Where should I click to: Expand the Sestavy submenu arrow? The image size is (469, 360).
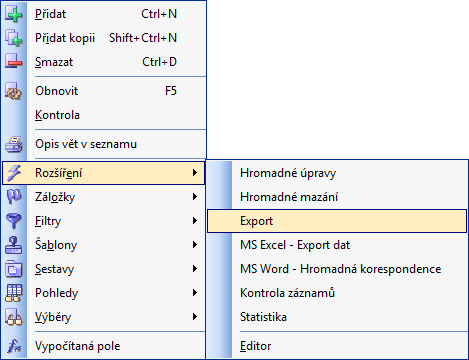[195, 269]
